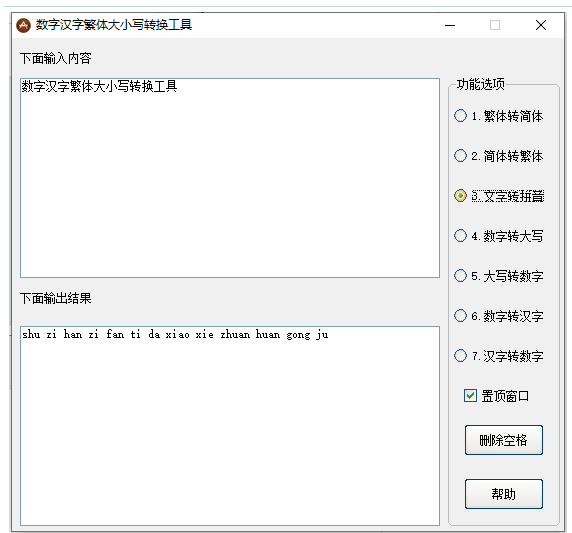Click the 功能选项 group heading
This screenshot has width=572, height=533.
[480, 84]
